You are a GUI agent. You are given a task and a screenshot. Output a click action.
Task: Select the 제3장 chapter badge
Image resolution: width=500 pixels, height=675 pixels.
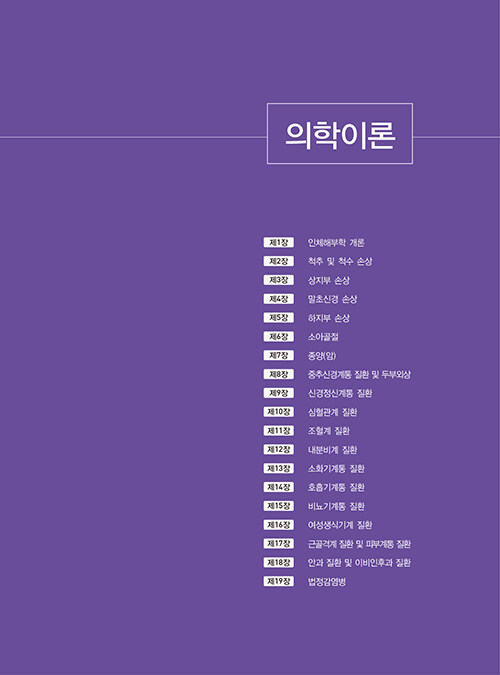(x=279, y=280)
